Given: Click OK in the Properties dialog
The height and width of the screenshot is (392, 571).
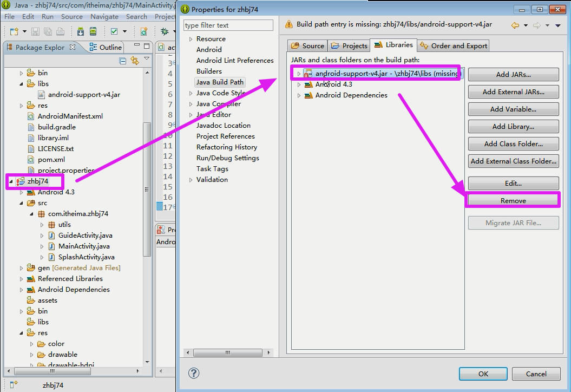Looking at the screenshot, I should point(483,374).
